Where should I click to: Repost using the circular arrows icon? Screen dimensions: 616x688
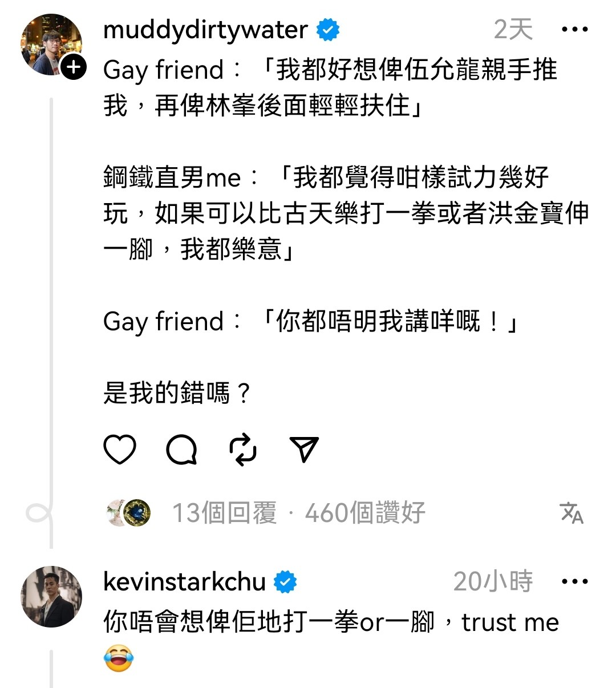click(x=243, y=450)
